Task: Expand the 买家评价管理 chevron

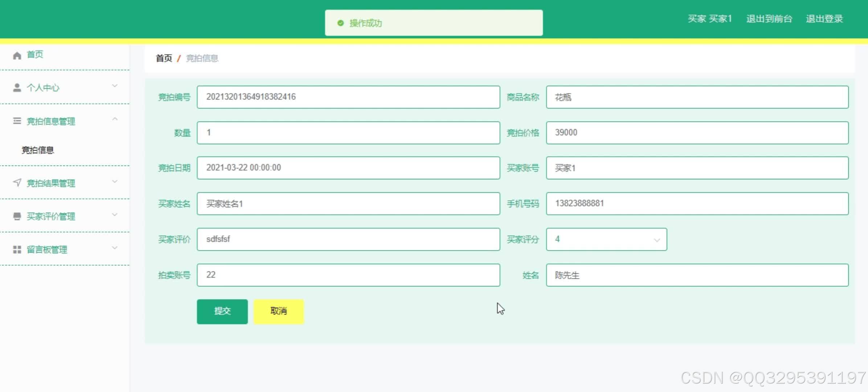Action: [x=115, y=215]
